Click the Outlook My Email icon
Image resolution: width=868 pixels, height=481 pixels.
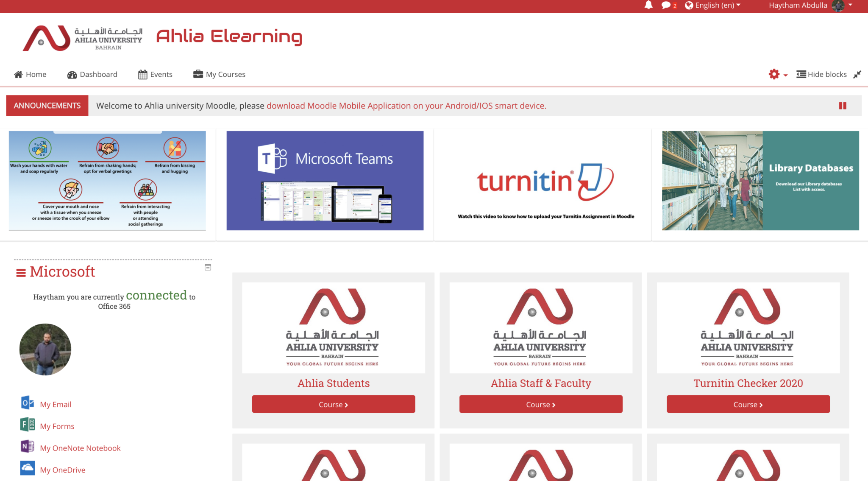coord(28,403)
